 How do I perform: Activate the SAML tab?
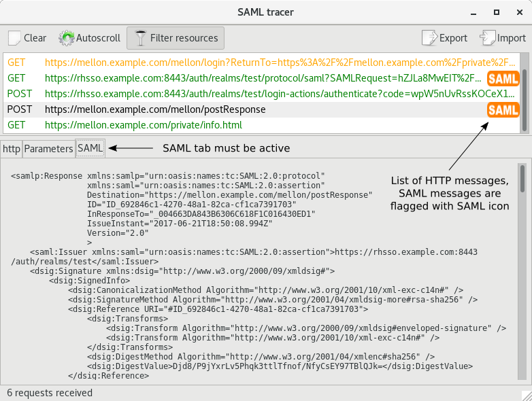90,148
